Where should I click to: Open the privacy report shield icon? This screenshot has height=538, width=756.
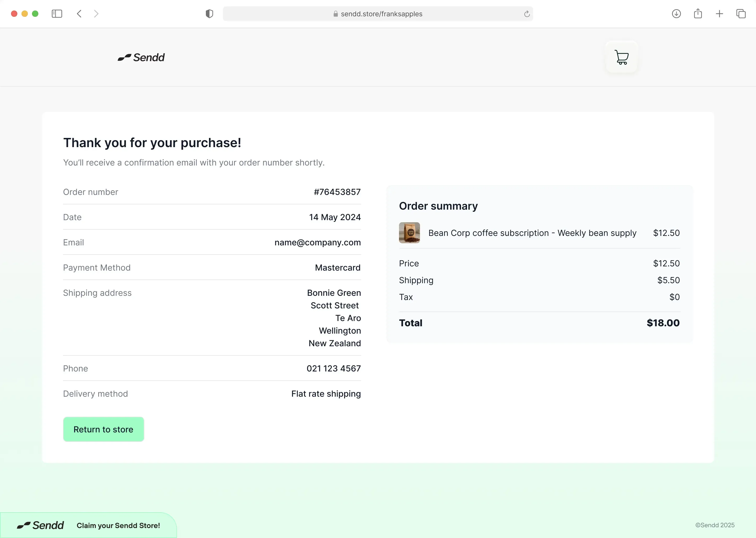point(209,14)
